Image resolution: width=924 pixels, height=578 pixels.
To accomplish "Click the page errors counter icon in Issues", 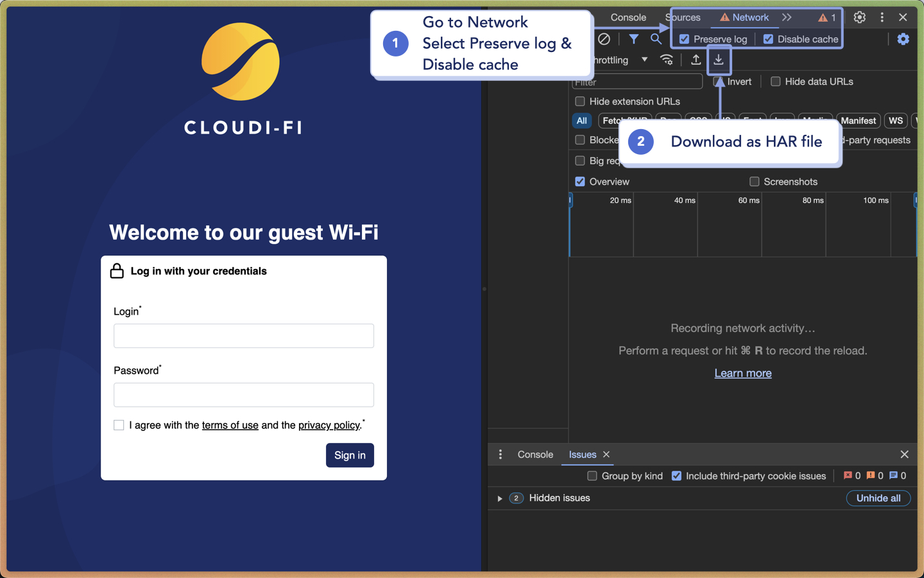I will tap(848, 476).
